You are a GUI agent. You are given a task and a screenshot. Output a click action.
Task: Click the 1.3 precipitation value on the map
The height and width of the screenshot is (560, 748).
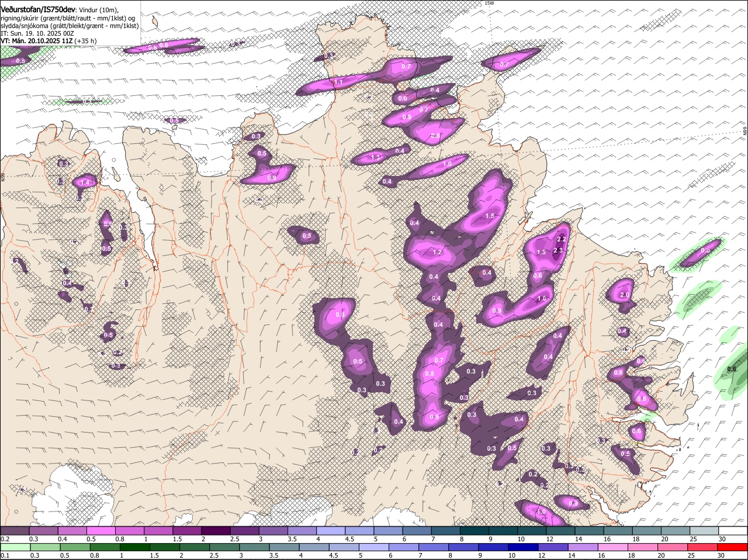coord(375,157)
